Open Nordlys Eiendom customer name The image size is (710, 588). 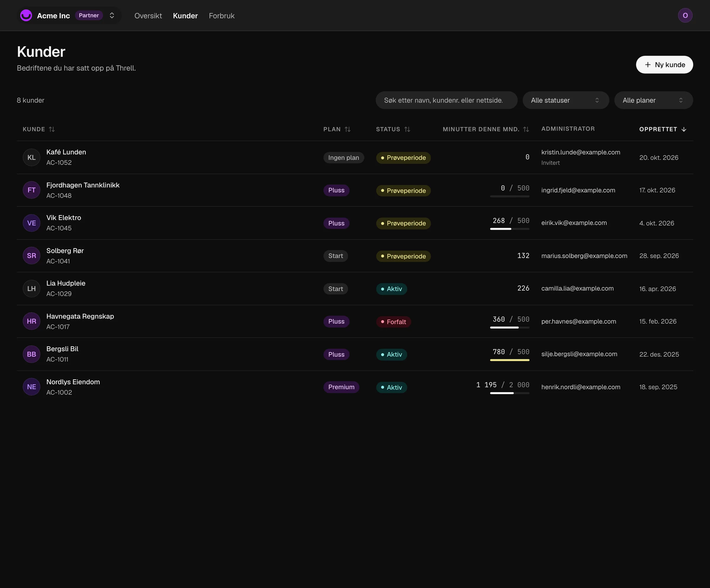[x=73, y=382]
